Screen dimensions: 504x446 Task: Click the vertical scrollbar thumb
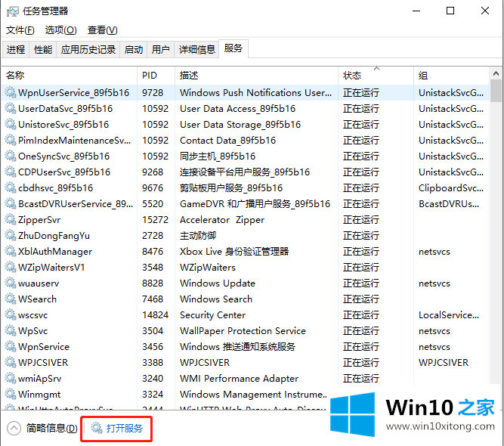click(496, 91)
